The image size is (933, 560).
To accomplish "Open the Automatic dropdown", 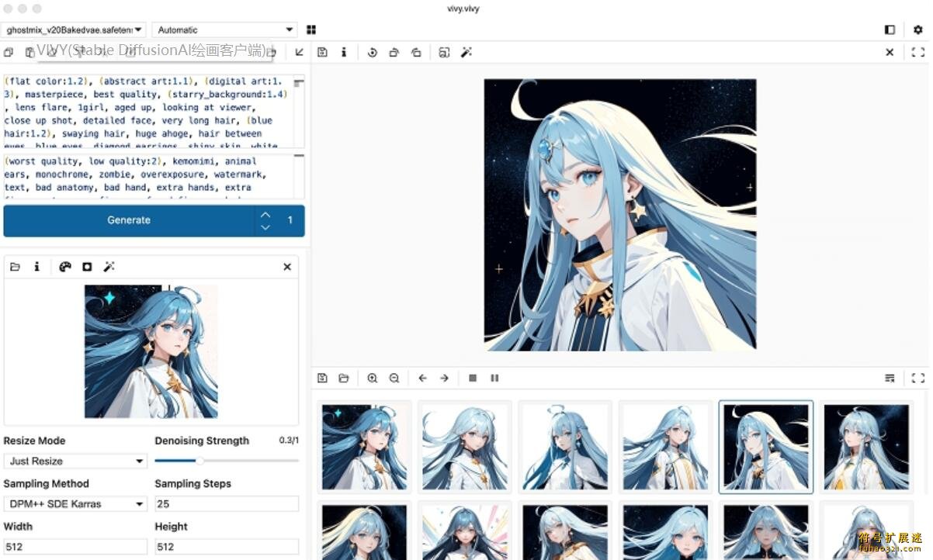I will pyautogui.click(x=224, y=29).
